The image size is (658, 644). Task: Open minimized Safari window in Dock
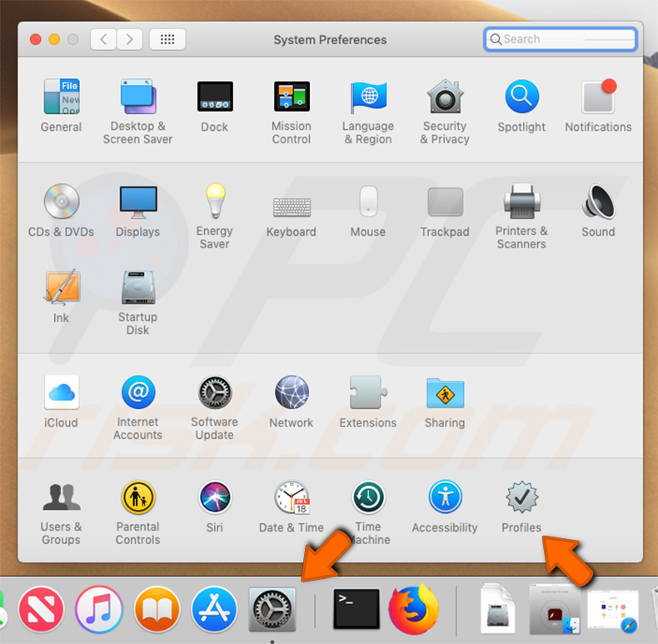pyautogui.click(x=613, y=610)
